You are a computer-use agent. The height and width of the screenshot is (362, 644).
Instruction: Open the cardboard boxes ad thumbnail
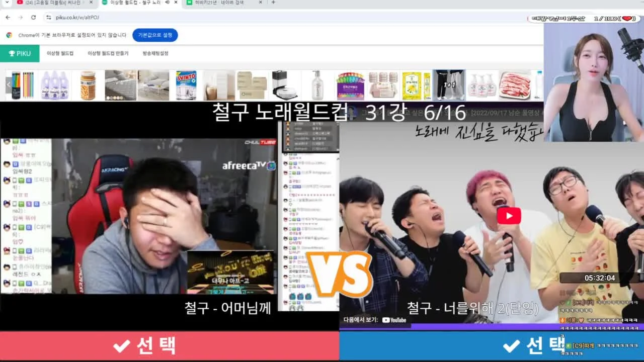[x=252, y=85]
